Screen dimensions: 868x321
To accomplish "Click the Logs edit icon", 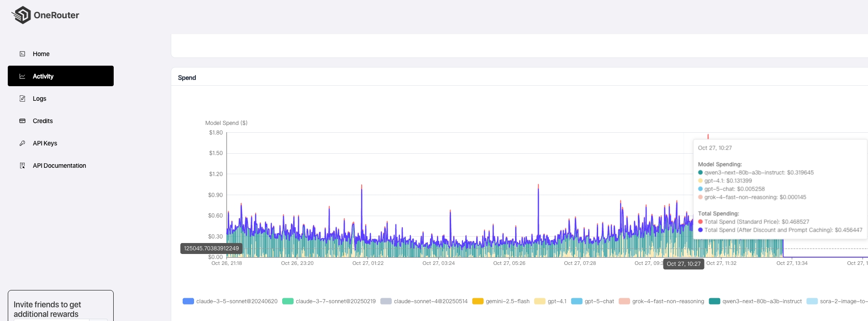I will pos(22,98).
